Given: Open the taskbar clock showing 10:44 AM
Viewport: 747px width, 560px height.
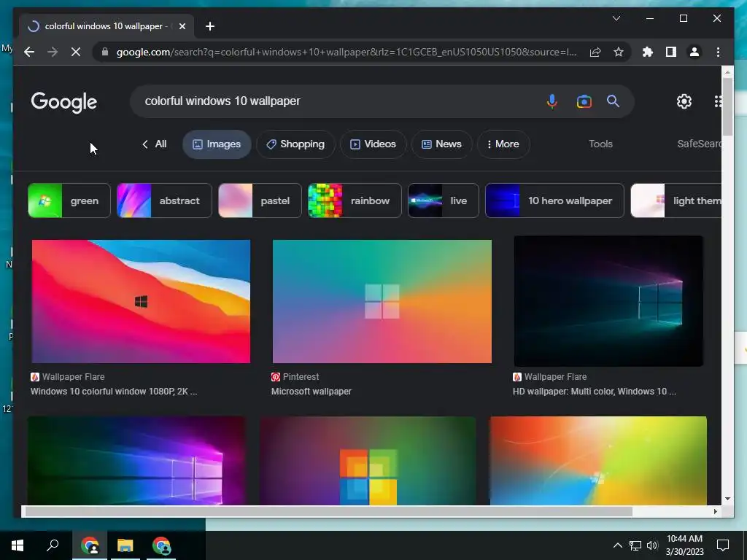Looking at the screenshot, I should coord(684,545).
